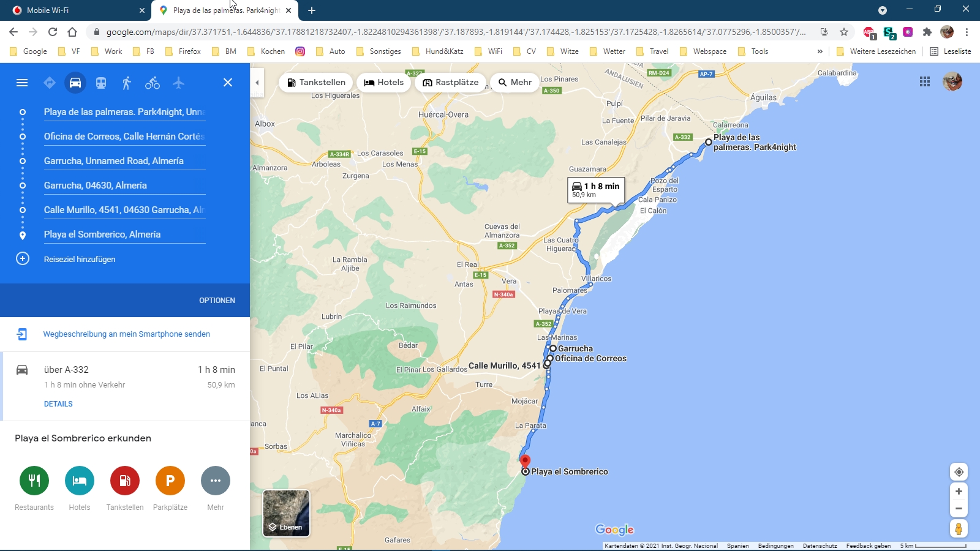This screenshot has height=551, width=980.
Task: Click the Mehr explore icon
Action: click(x=216, y=481)
